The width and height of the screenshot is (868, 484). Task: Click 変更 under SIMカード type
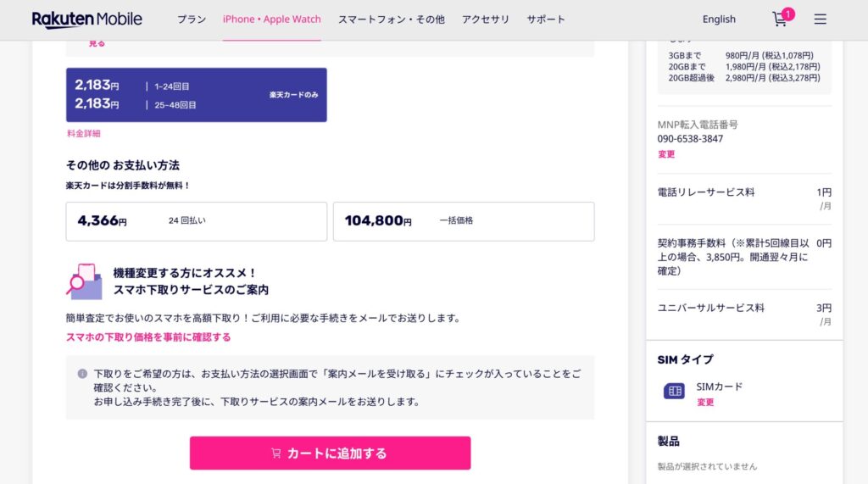(705, 403)
